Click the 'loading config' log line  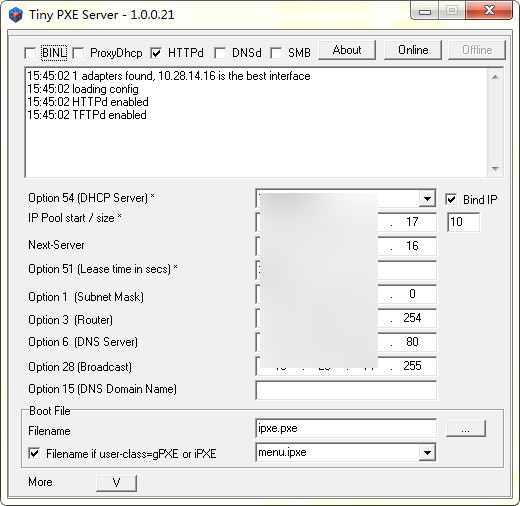click(83, 89)
